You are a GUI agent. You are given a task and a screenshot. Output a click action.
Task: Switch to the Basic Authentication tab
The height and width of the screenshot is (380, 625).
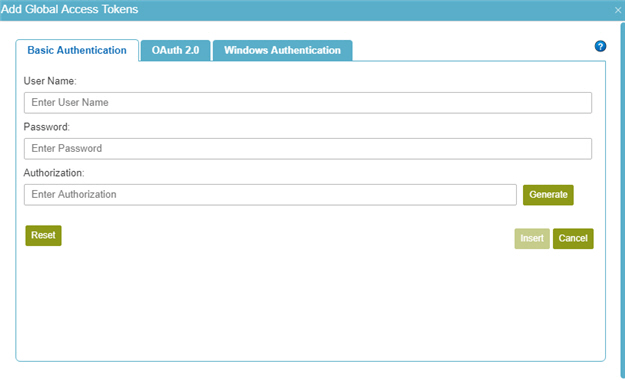77,50
